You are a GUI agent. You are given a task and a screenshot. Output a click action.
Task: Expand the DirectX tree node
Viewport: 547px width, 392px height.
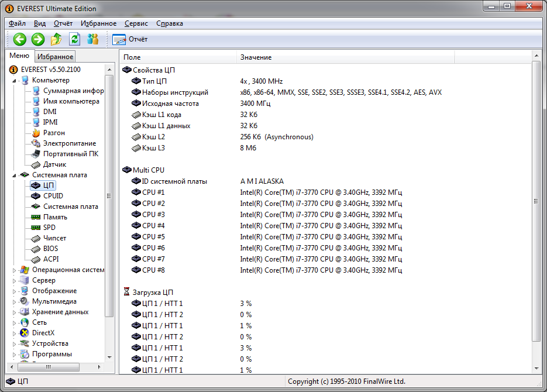click(x=14, y=333)
